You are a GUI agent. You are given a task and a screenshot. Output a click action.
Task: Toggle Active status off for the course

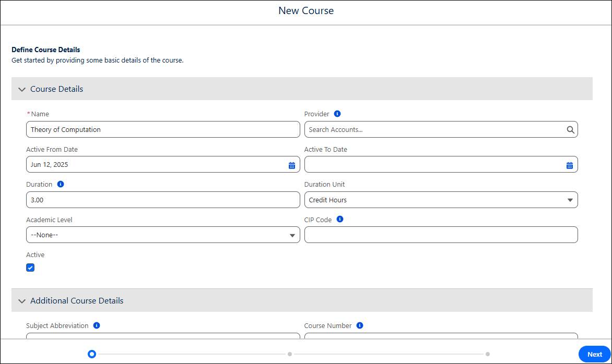[x=30, y=268]
